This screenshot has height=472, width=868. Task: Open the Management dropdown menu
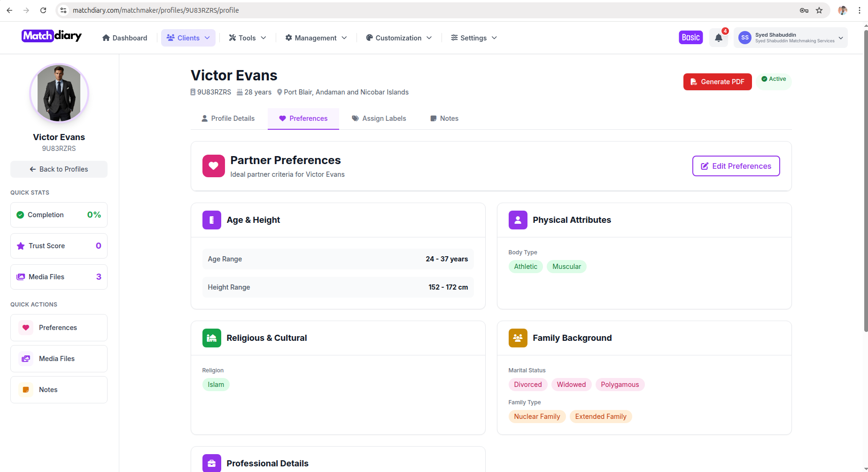coord(316,38)
